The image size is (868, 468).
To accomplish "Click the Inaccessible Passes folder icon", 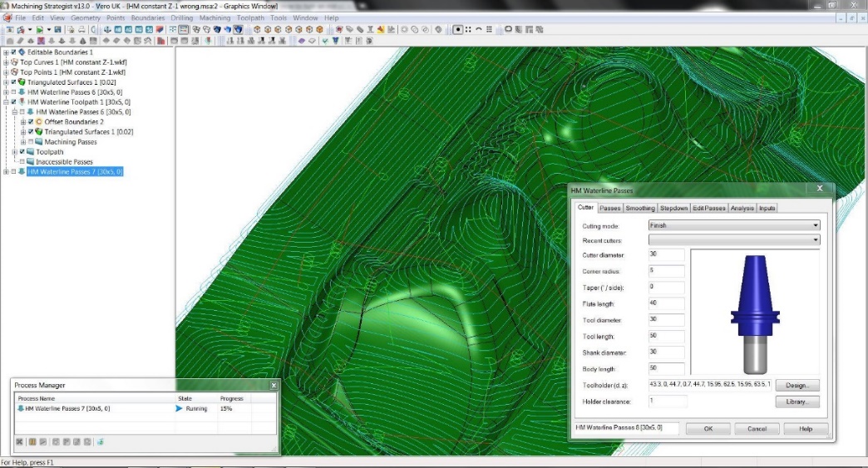I will (x=31, y=161).
